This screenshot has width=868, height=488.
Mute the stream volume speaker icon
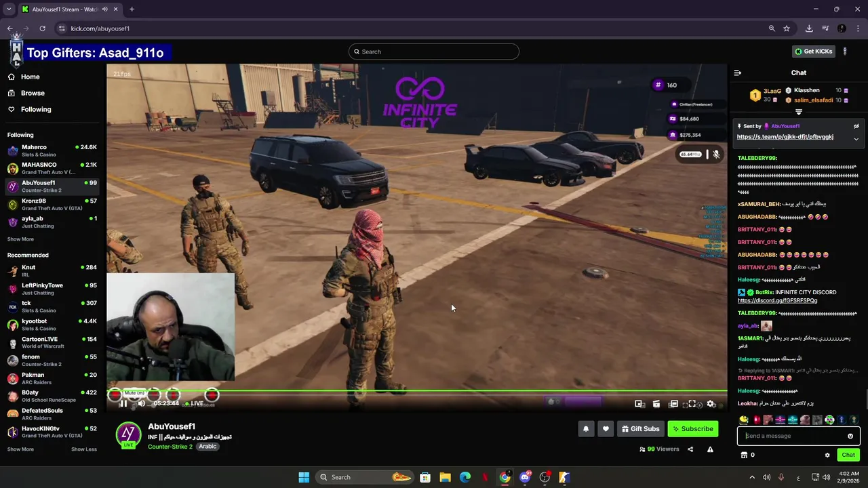pos(141,404)
